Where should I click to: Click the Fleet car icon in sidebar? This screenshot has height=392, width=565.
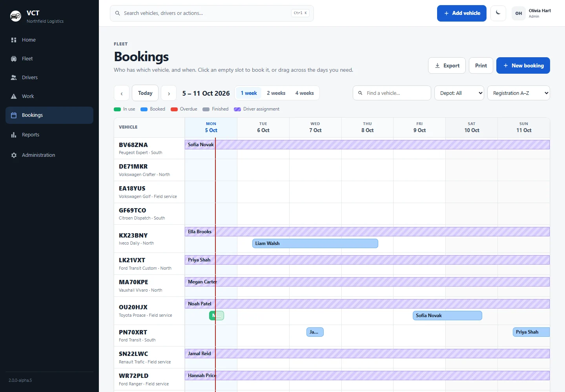[x=14, y=59]
